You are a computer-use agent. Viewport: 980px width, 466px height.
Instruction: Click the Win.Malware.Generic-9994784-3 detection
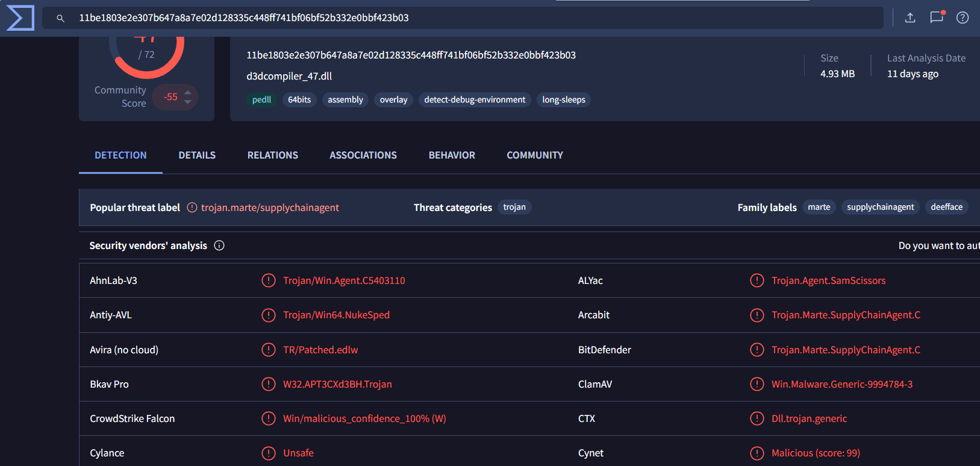point(842,384)
